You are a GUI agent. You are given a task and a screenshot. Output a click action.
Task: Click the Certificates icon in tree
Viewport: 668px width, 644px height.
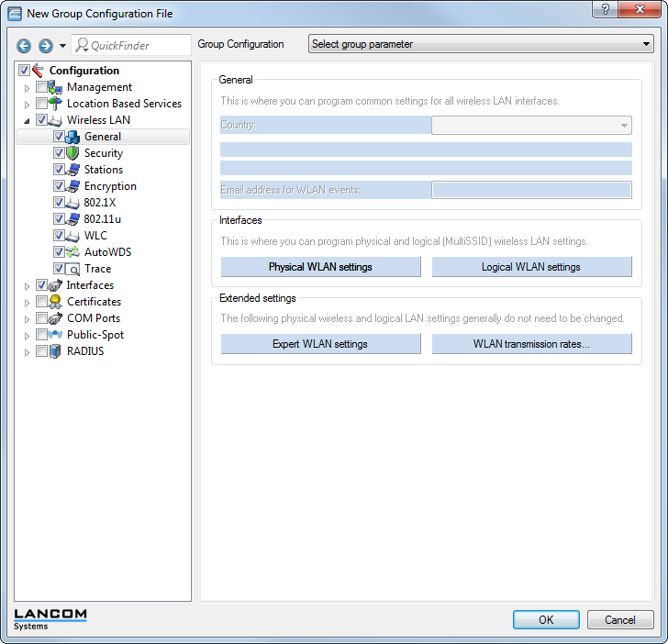click(56, 302)
